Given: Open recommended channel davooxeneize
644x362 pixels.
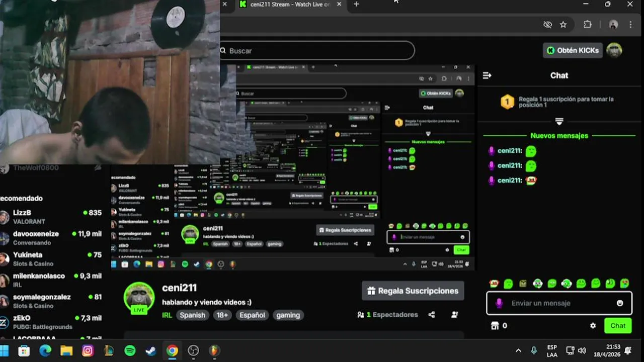Looking at the screenshot, I should [x=50, y=238].
